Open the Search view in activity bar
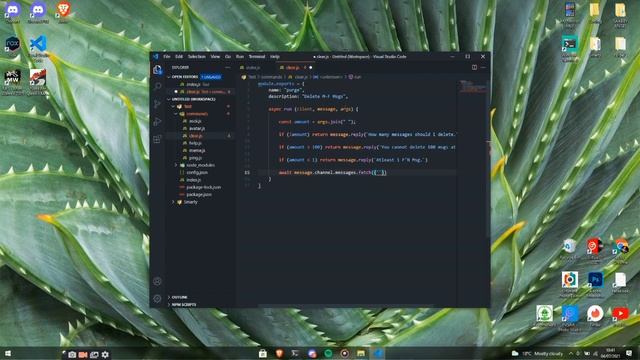This screenshot has height=360, width=640. coord(157,86)
